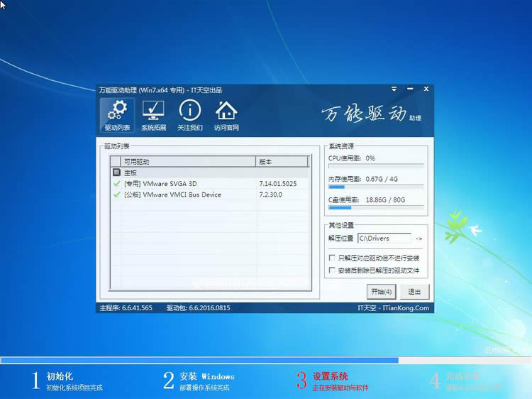Click the arrow button beside C:\Drivers path
Screen dimensions: 532x399
(419, 239)
